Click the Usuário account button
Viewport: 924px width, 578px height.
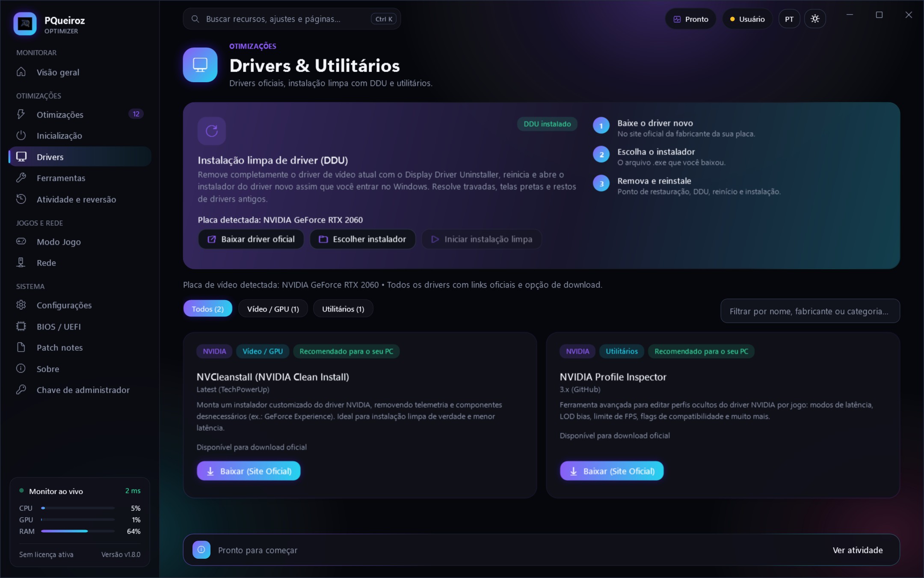point(747,19)
